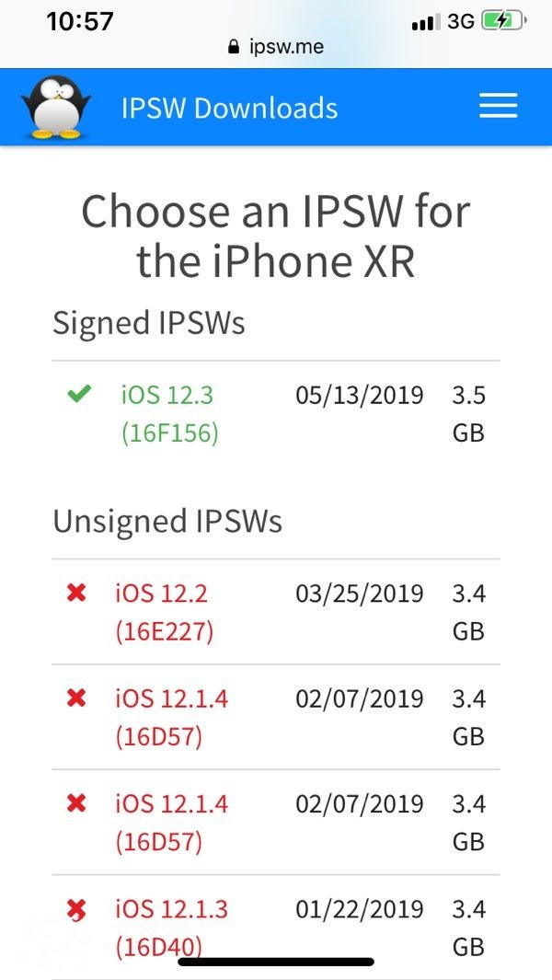Click the red X beside iOS 12.2
Screen dimensions: 552x980
coord(78,594)
